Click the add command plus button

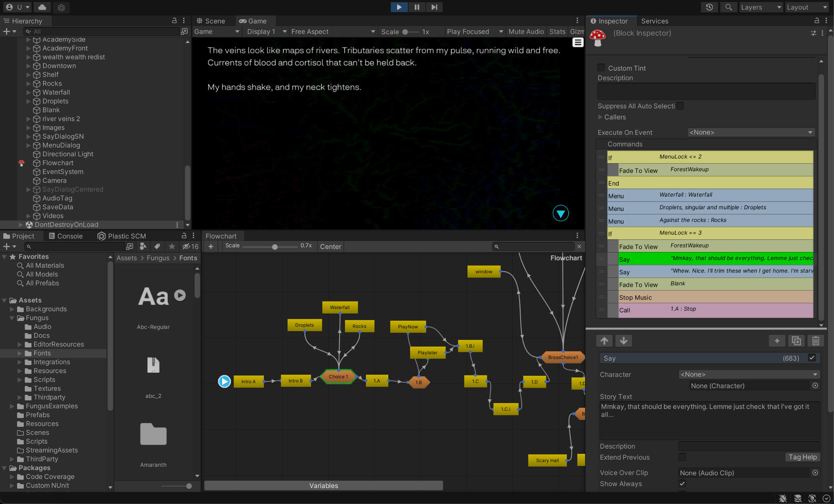tap(777, 341)
